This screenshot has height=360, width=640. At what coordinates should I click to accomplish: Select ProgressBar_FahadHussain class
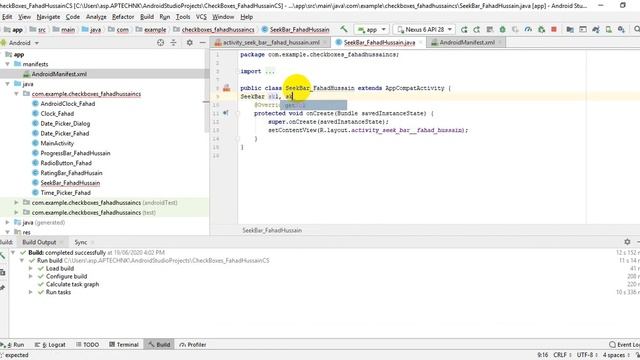(x=75, y=153)
